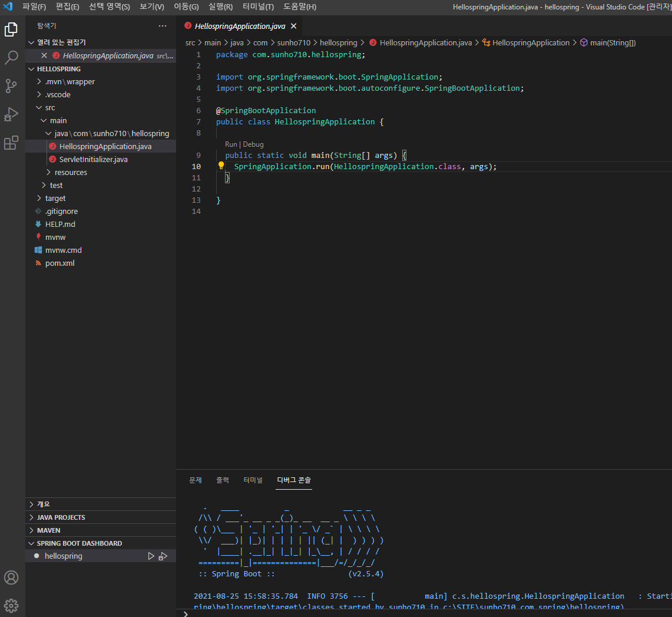Open Source Control view

pos(11,86)
